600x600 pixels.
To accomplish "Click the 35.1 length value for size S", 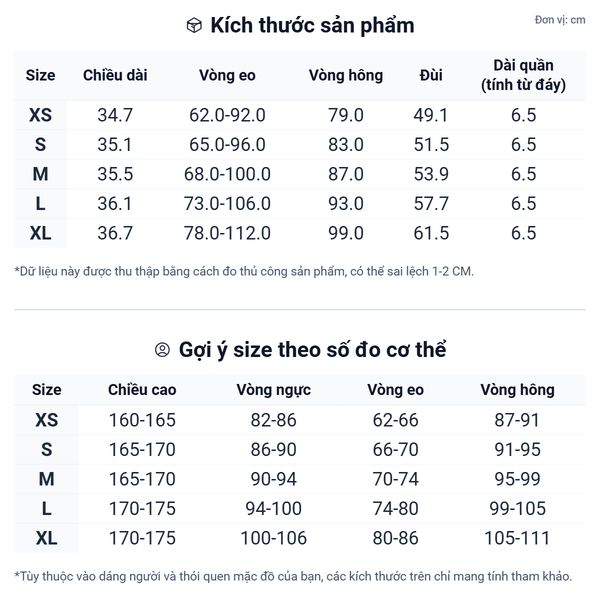I will click(115, 145).
